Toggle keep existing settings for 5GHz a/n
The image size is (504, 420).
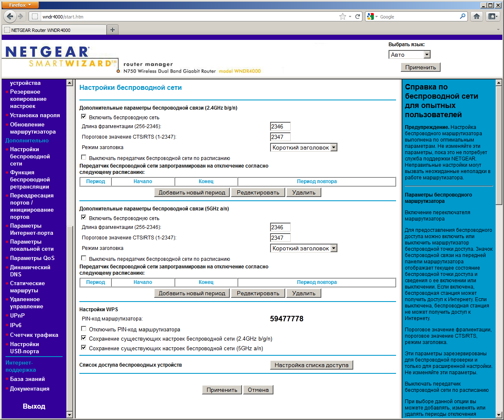[84, 348]
